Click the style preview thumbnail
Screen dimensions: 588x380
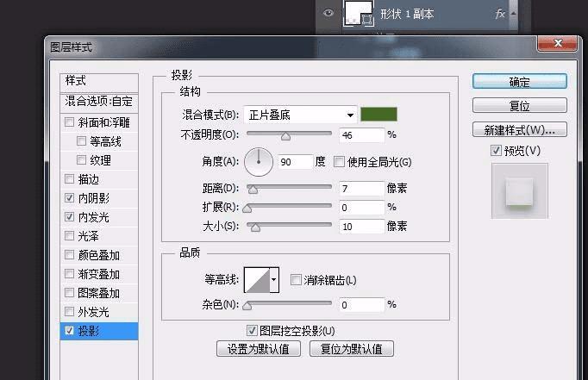pyautogui.click(x=520, y=190)
